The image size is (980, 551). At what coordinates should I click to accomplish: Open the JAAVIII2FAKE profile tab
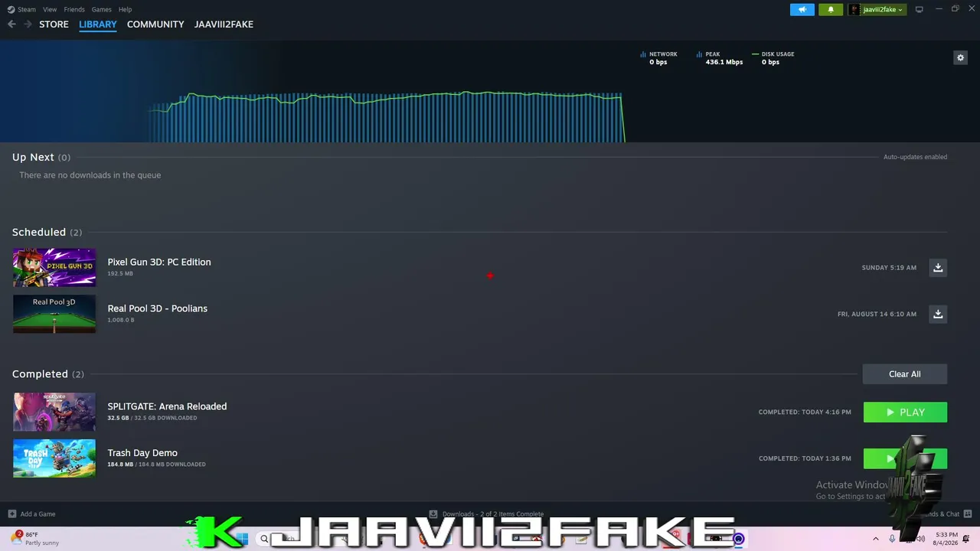(x=224, y=24)
